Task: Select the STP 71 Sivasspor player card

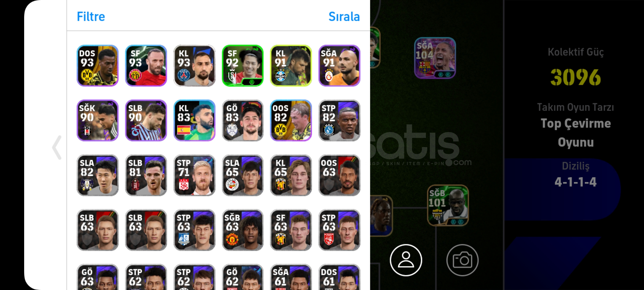Action: (x=194, y=175)
